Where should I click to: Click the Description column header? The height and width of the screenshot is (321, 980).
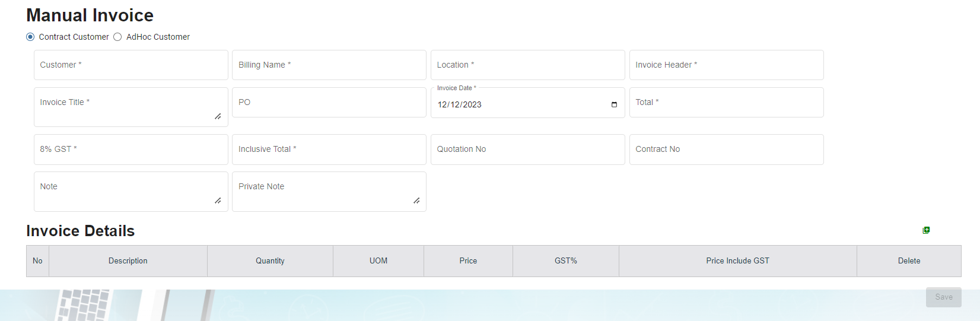tap(128, 261)
